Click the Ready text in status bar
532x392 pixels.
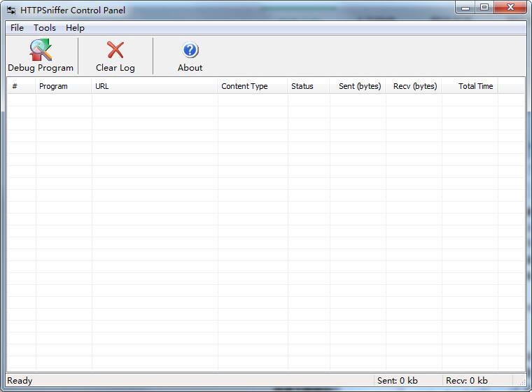pyautogui.click(x=20, y=381)
